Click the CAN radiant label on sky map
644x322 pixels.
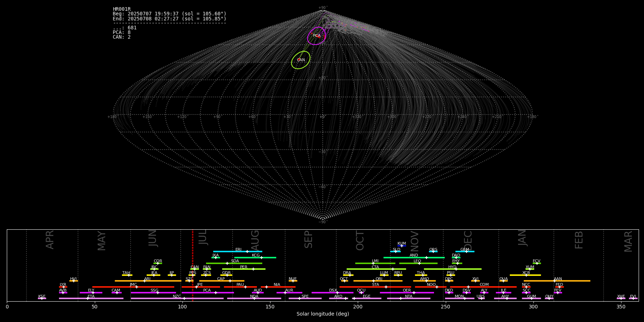tap(301, 60)
